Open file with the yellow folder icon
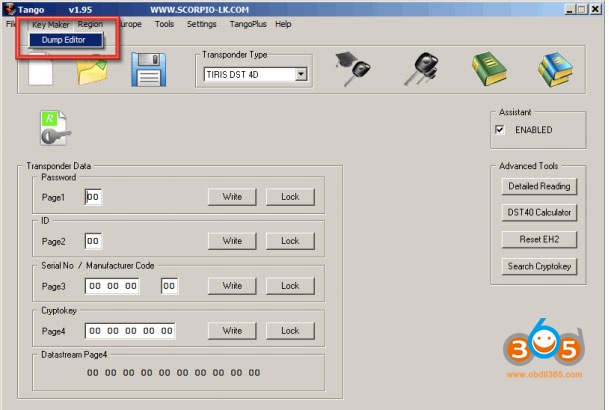The width and height of the screenshot is (609, 410). coord(92,71)
